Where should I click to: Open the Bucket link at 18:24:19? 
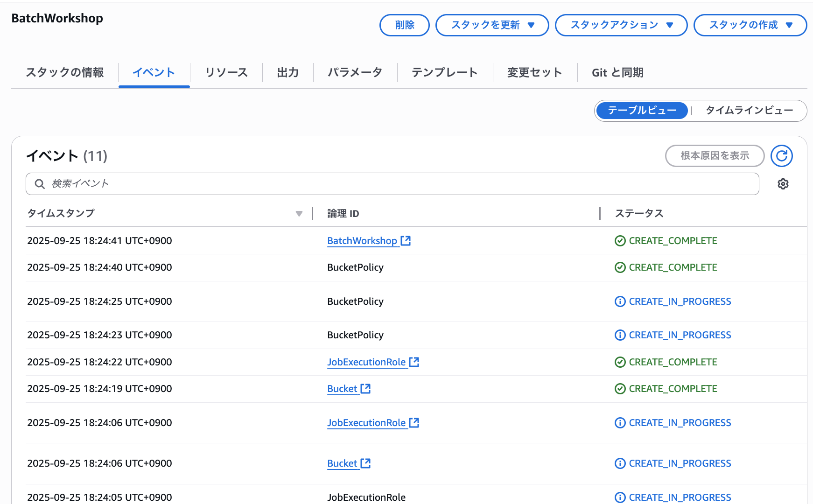click(x=342, y=389)
